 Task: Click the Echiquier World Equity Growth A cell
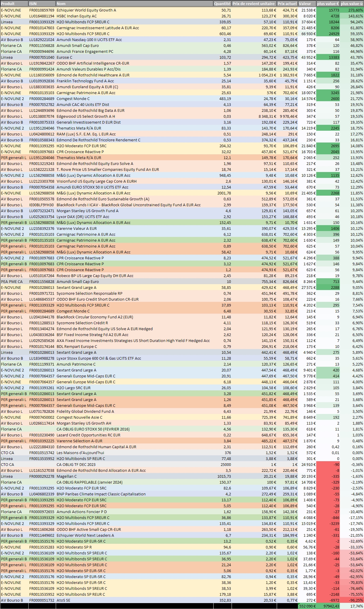pos(135,10)
